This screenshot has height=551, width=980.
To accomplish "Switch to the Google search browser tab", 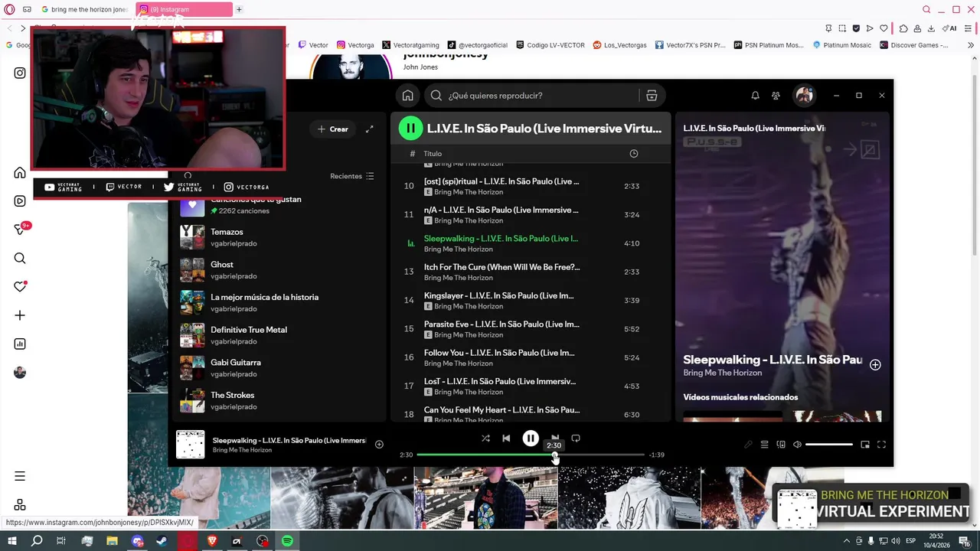I will (84, 10).
